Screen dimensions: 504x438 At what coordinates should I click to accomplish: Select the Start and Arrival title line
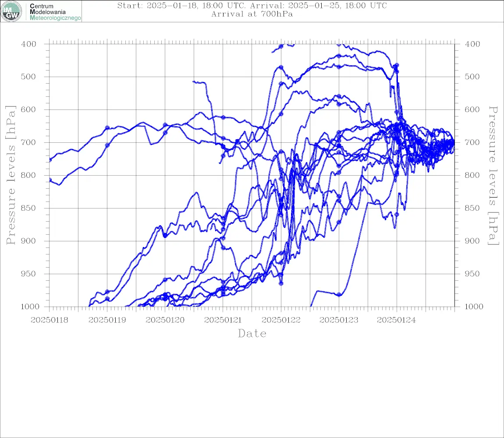point(252,6)
